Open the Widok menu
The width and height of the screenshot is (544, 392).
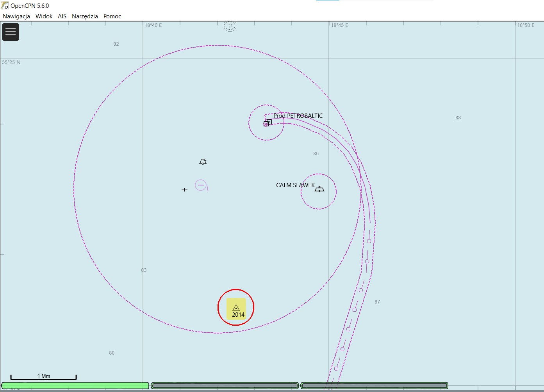pyautogui.click(x=44, y=16)
